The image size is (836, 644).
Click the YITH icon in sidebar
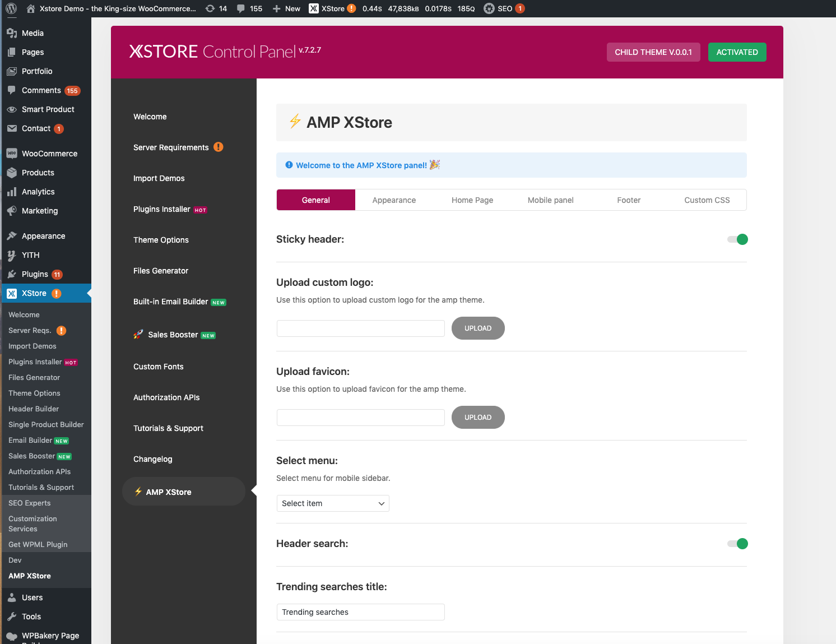tap(12, 255)
